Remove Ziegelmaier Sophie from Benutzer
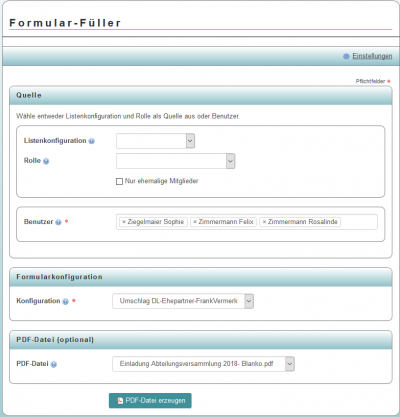This screenshot has width=400, height=417. (x=124, y=222)
